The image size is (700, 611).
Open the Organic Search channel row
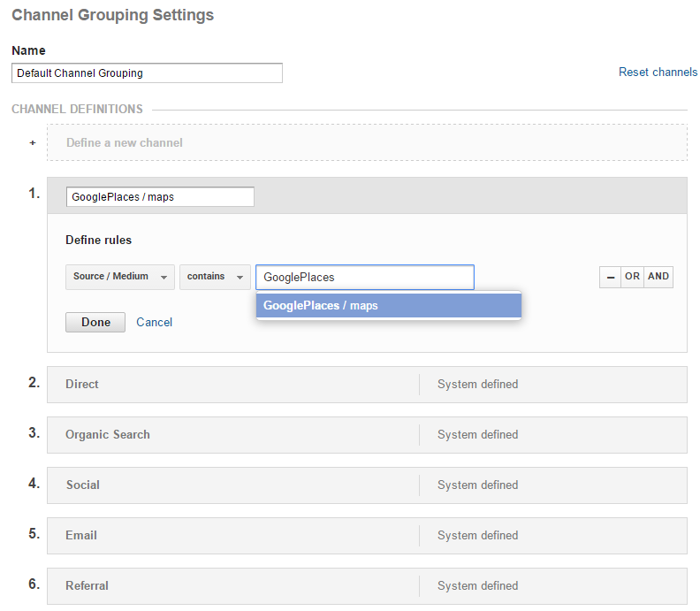pos(367,435)
